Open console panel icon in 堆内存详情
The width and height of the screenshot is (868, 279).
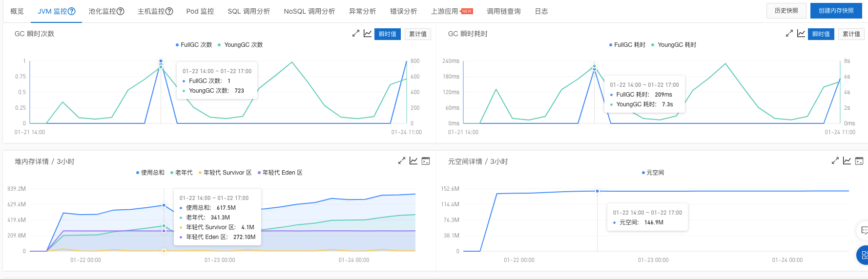tap(426, 161)
